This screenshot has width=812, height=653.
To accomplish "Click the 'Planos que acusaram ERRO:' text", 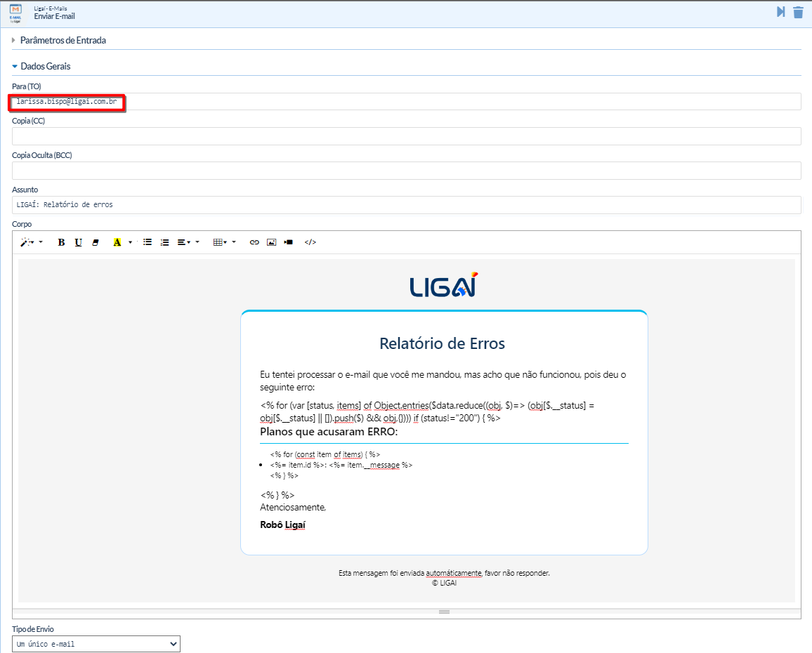I will (x=329, y=432).
